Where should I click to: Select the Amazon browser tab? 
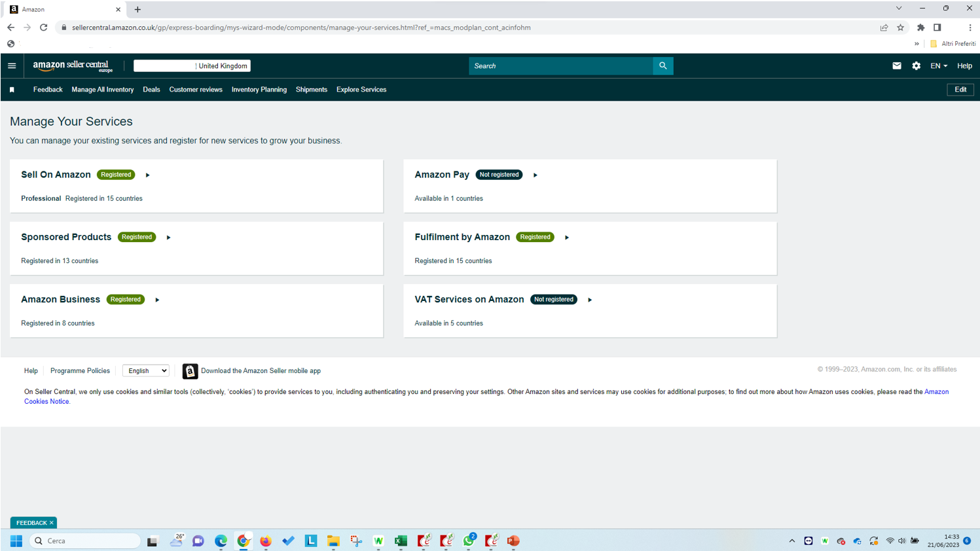click(65, 9)
